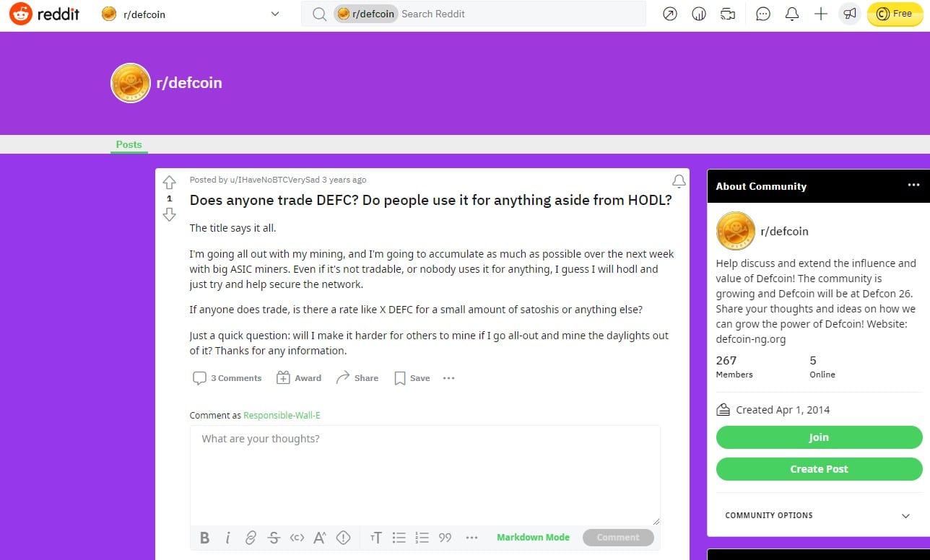Open About Community options ellipsis
Screen dimensions: 930x560
click(x=913, y=185)
